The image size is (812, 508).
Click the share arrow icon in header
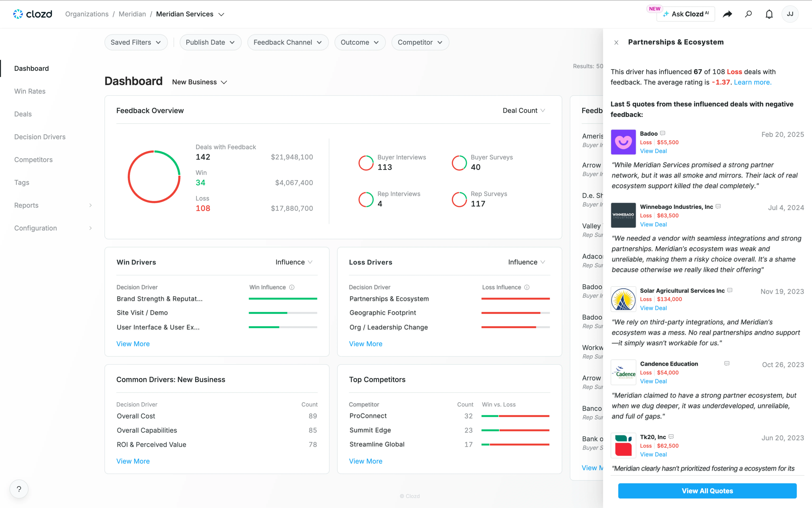pyautogui.click(x=727, y=14)
